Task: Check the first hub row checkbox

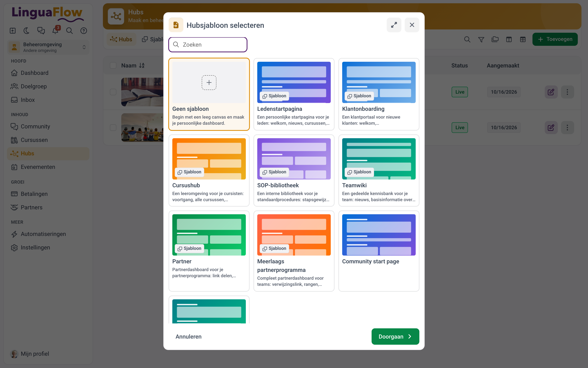Action: pos(113,92)
